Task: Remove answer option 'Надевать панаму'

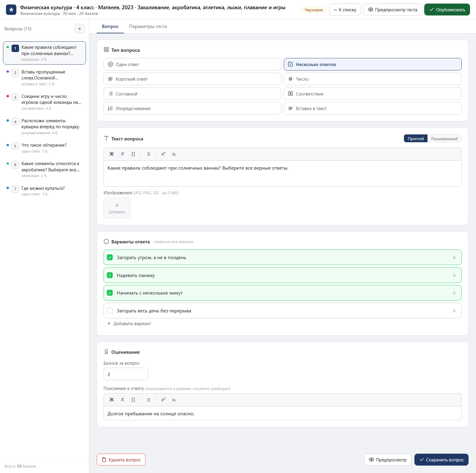Action: click(x=454, y=275)
